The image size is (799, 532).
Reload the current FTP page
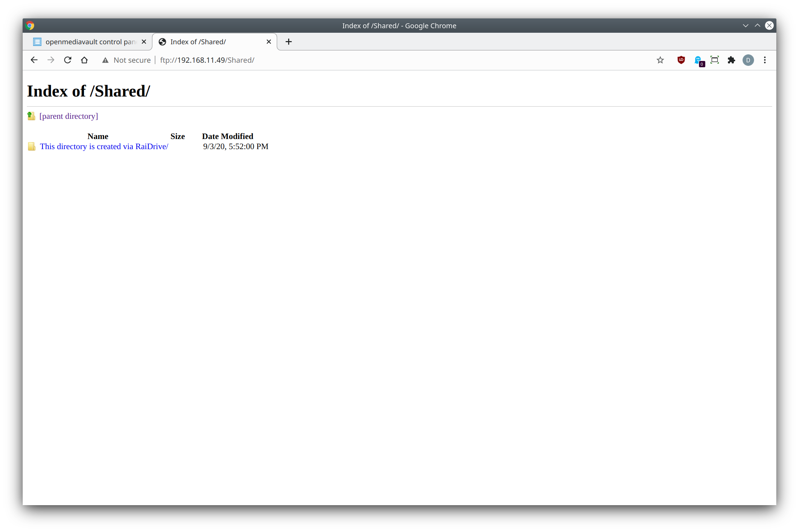pos(68,60)
